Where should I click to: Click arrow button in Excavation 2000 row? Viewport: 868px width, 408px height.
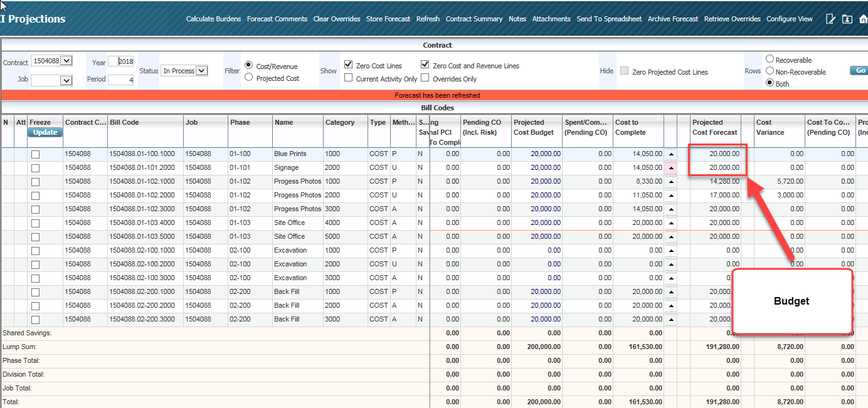click(x=670, y=264)
